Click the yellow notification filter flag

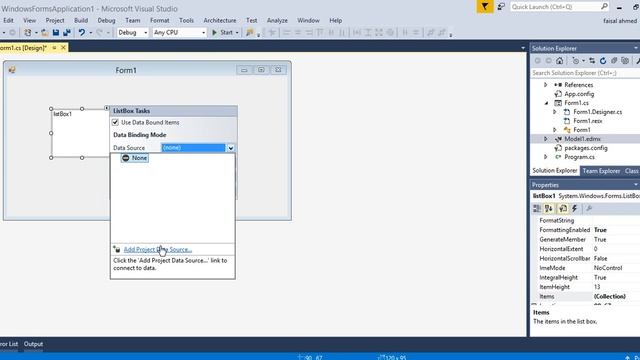click(x=485, y=7)
